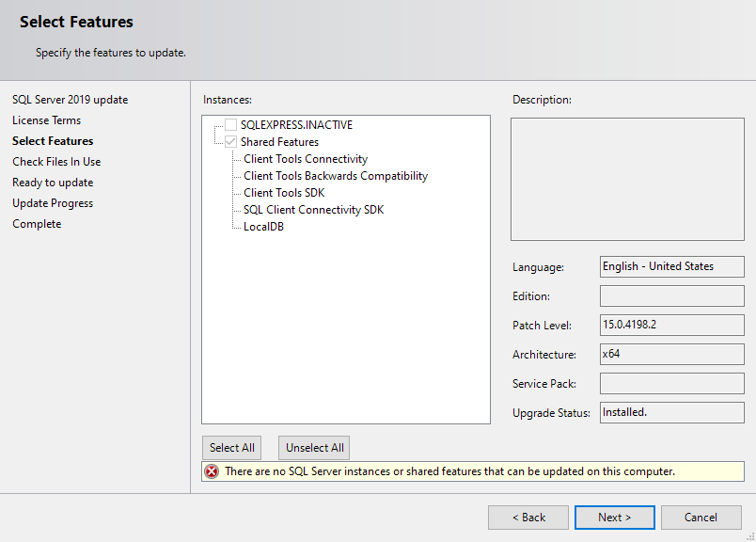Select the Client Tools SDK feature

pos(286,192)
